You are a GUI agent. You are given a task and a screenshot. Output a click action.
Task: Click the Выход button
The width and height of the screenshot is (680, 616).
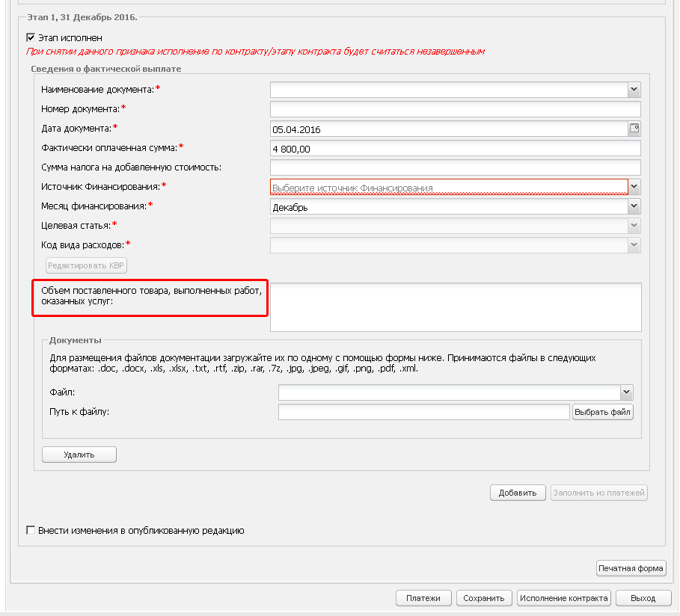point(643,598)
